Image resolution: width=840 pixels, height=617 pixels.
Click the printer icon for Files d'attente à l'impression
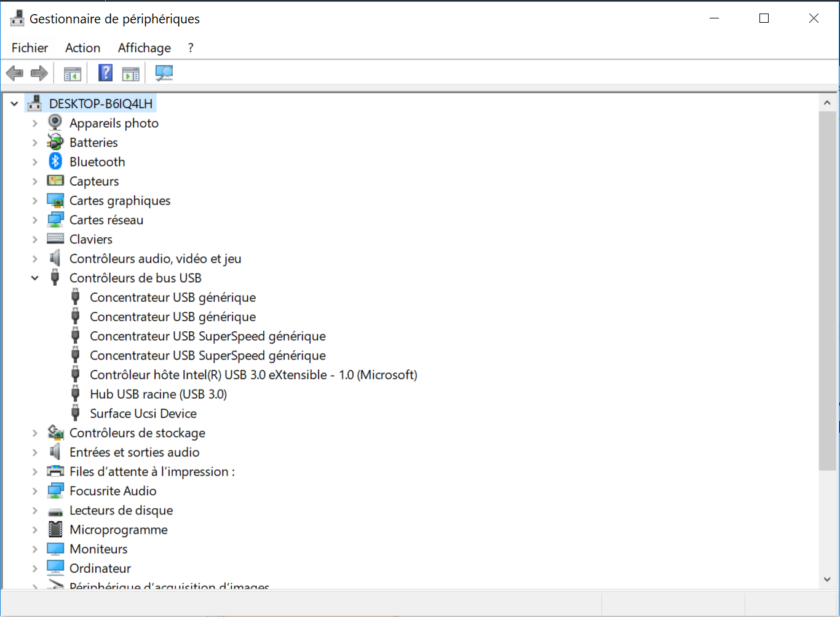point(55,471)
